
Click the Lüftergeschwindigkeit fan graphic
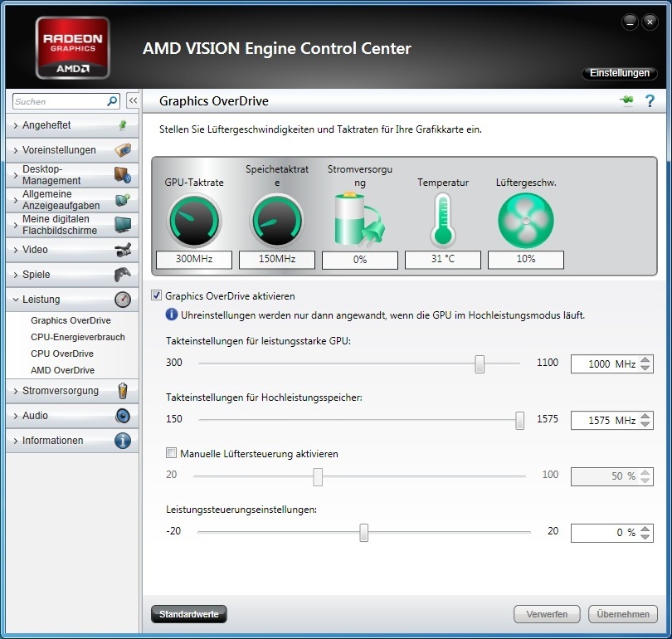(526, 221)
